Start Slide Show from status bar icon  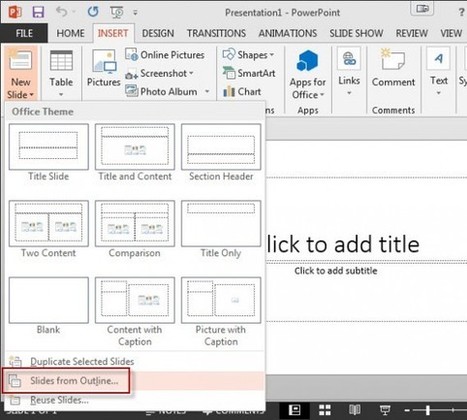coord(385,410)
